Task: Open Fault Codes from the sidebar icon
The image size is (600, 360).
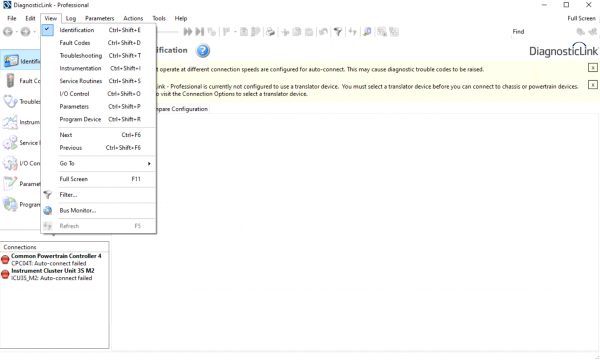Action: (x=10, y=81)
